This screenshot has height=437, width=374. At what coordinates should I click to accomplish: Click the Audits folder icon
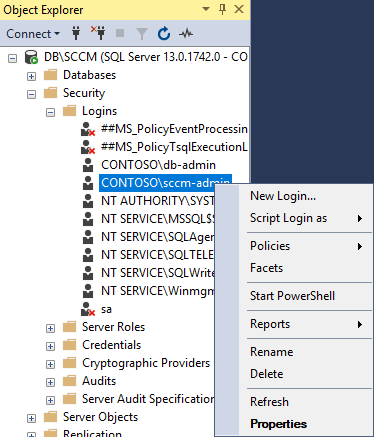[69, 381]
